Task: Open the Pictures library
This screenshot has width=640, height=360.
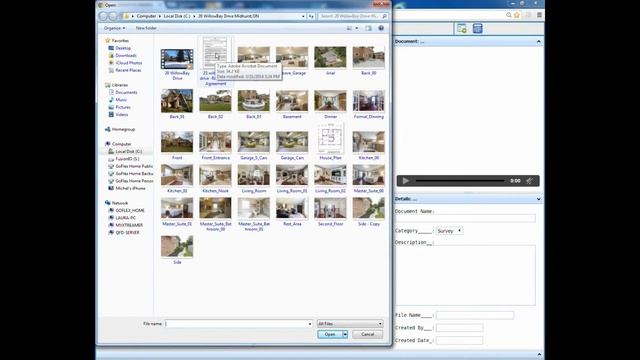Action: click(122, 107)
